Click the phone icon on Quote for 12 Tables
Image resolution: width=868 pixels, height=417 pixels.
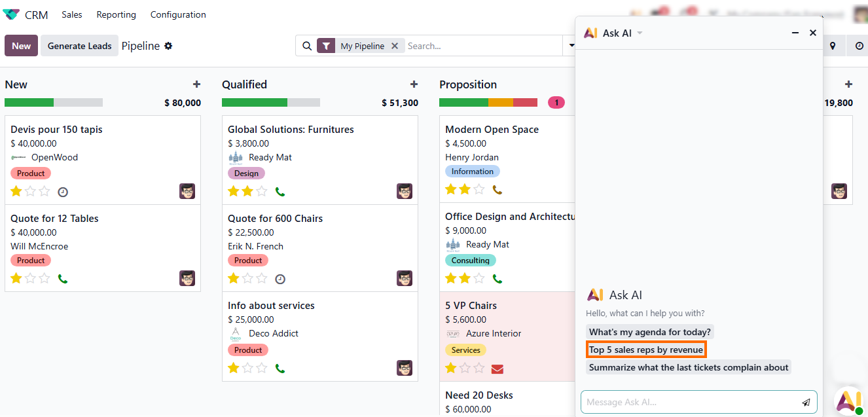(x=63, y=279)
